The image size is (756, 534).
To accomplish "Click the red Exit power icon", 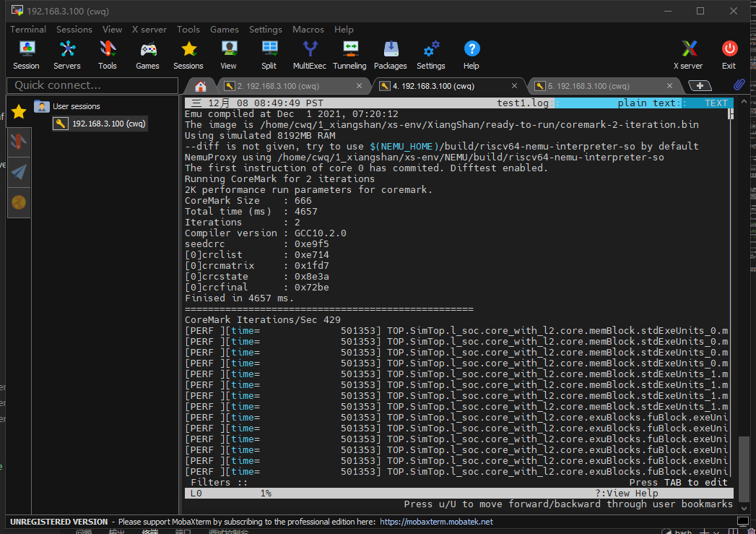I will [729, 56].
